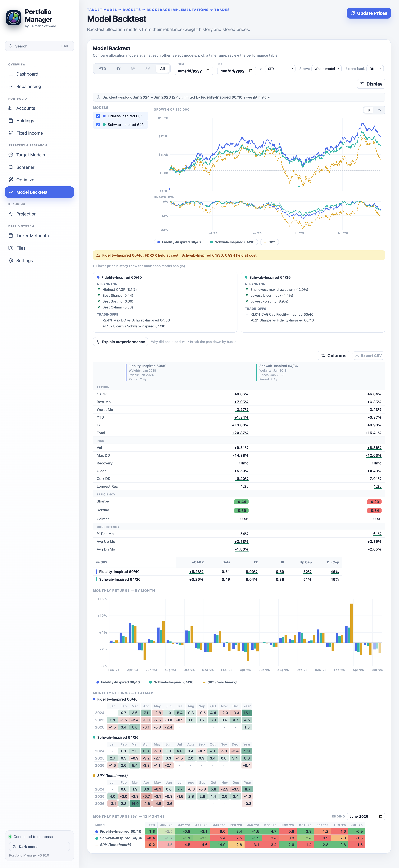Screen dimensions: 399x868
Task: Uncheck the Fidelity-Inspired 60/40 model checkbox
Action: point(98,116)
